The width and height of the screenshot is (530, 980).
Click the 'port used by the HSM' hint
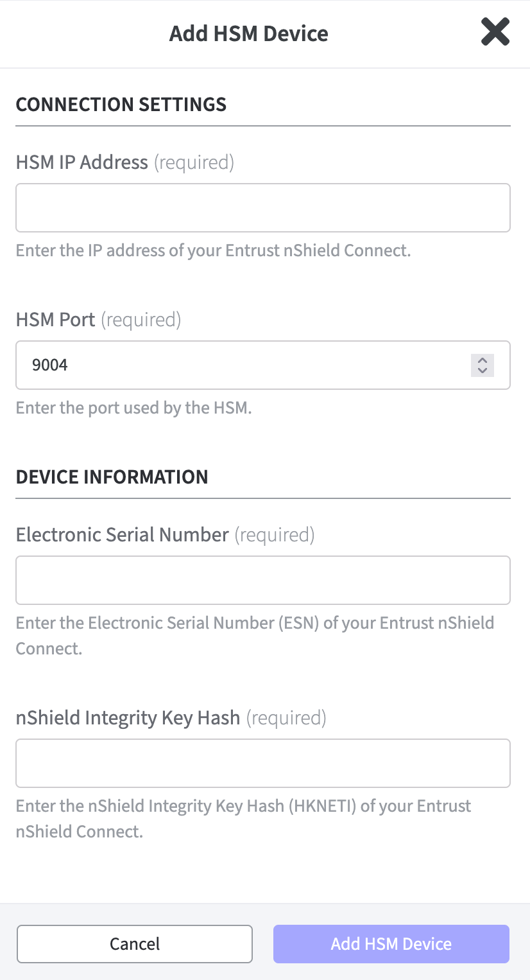(133, 408)
